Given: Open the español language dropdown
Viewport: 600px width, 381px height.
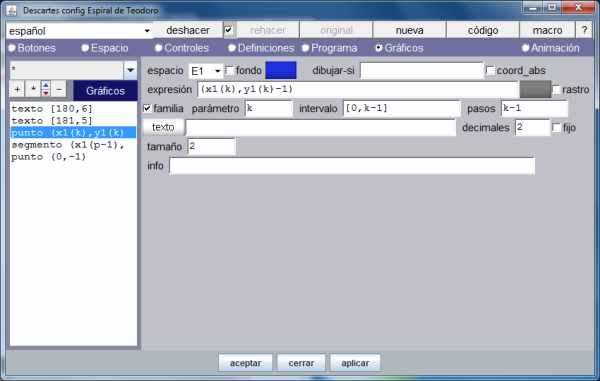Looking at the screenshot, I should (x=80, y=31).
